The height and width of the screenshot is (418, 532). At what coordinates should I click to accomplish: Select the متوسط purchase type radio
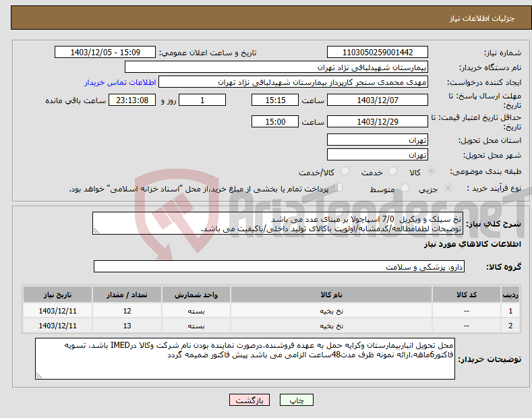tap(405, 187)
